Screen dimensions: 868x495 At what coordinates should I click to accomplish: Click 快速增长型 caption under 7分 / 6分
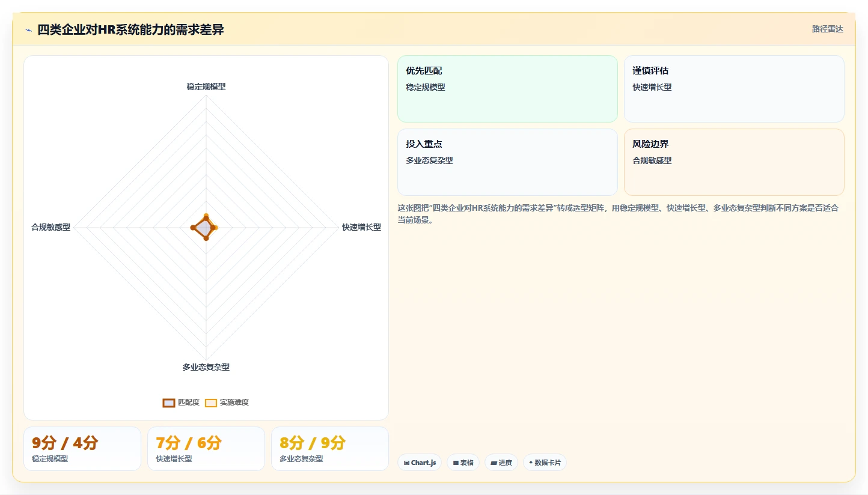coord(174,459)
